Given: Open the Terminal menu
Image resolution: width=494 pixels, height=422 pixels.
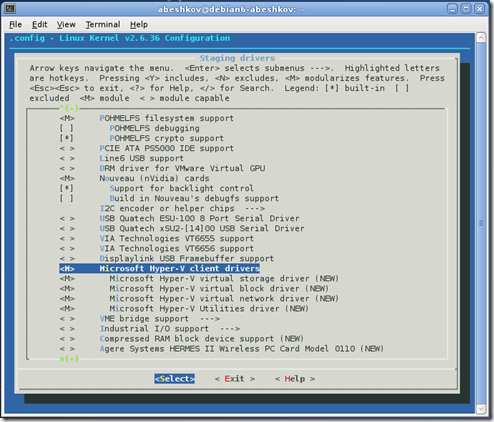Looking at the screenshot, I should 103,25.
